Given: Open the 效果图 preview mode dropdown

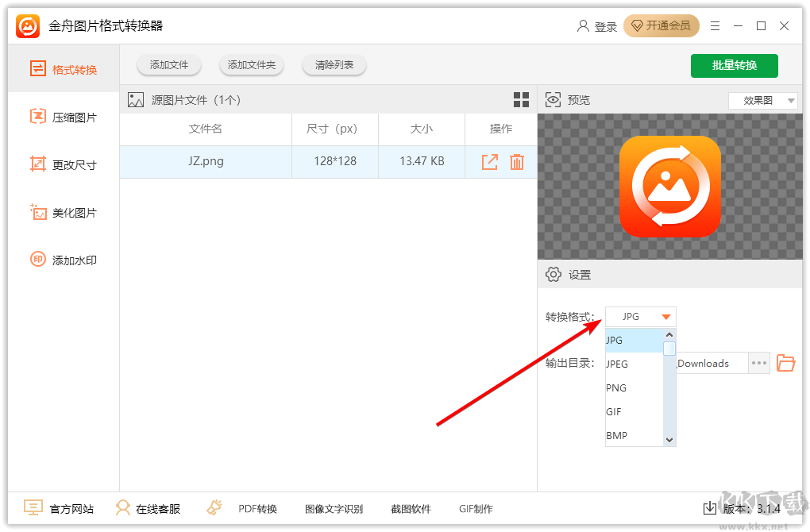Looking at the screenshot, I should click(x=762, y=99).
